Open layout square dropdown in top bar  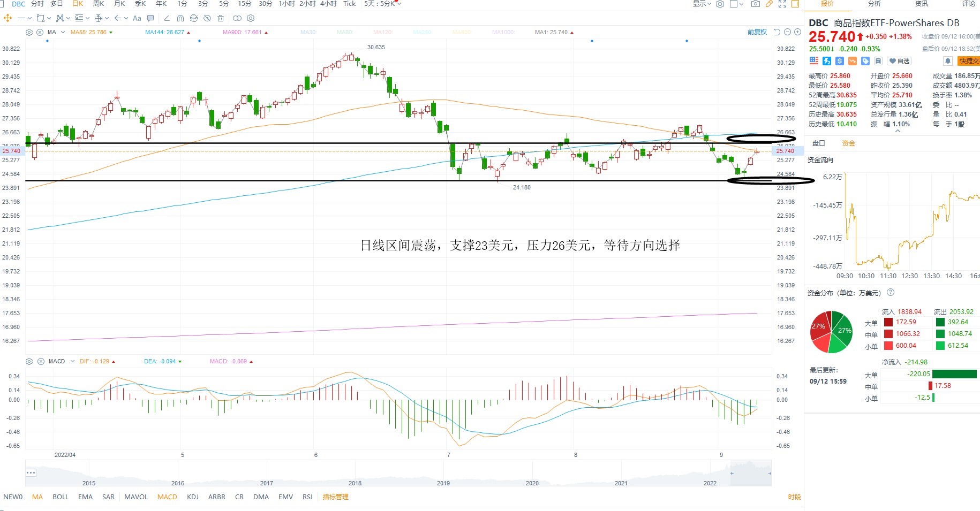[x=736, y=4]
